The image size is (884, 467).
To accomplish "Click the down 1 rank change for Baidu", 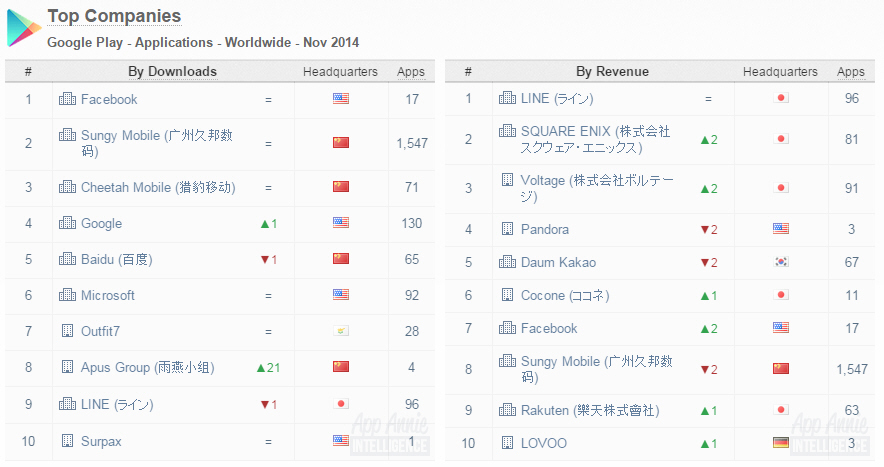I will click(x=268, y=259).
